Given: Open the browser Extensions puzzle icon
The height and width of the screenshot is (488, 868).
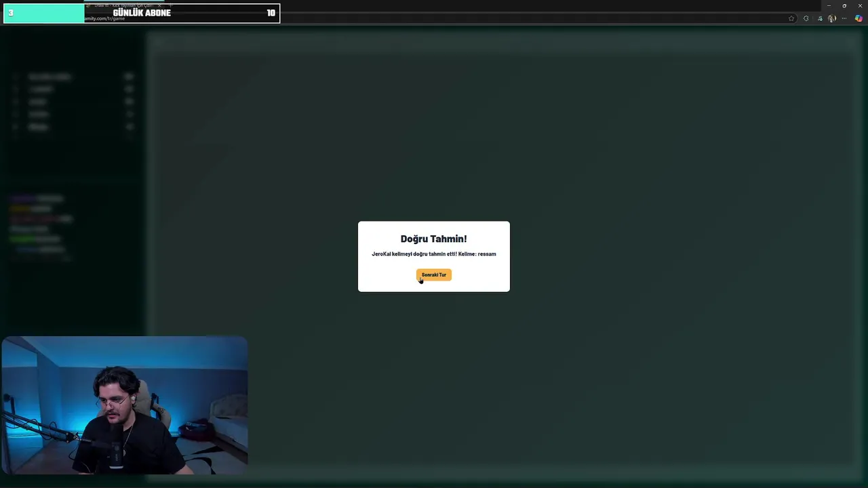Looking at the screenshot, I should [806, 18].
